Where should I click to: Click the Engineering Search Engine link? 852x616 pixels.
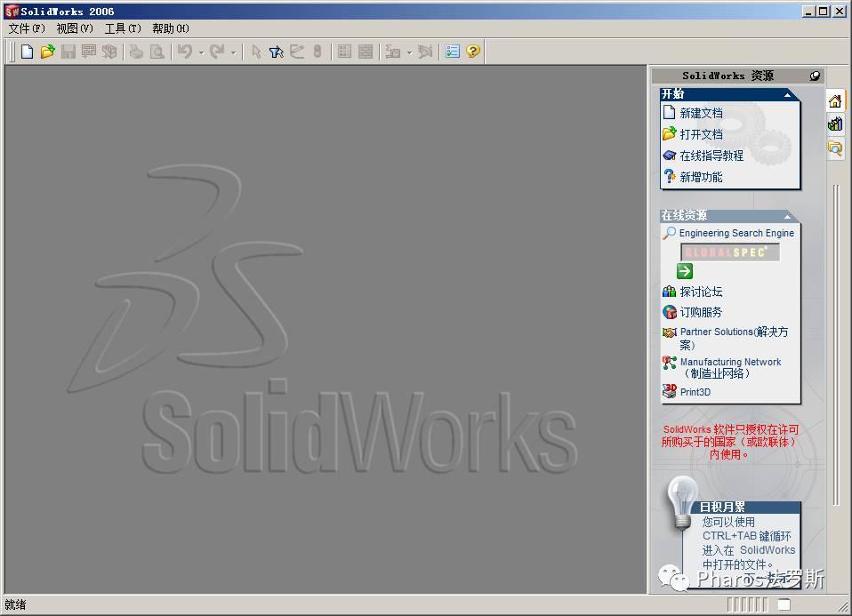tap(736, 233)
